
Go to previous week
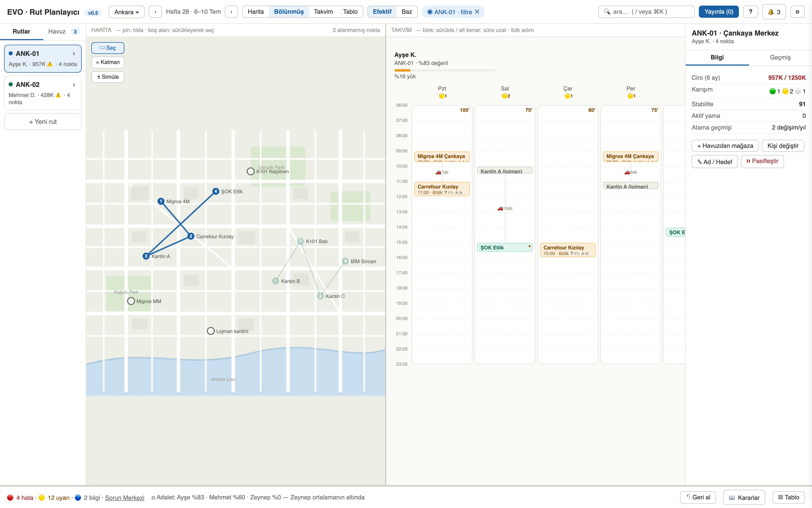point(155,12)
